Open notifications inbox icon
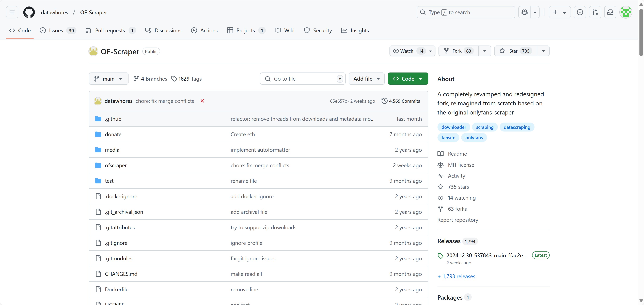Viewport: 644px width, 305px height. pos(610,12)
